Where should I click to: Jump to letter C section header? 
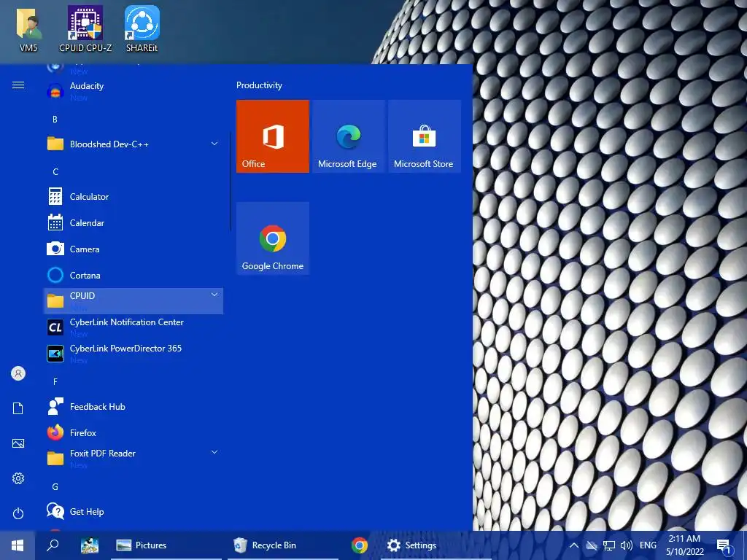pyautogui.click(x=55, y=172)
